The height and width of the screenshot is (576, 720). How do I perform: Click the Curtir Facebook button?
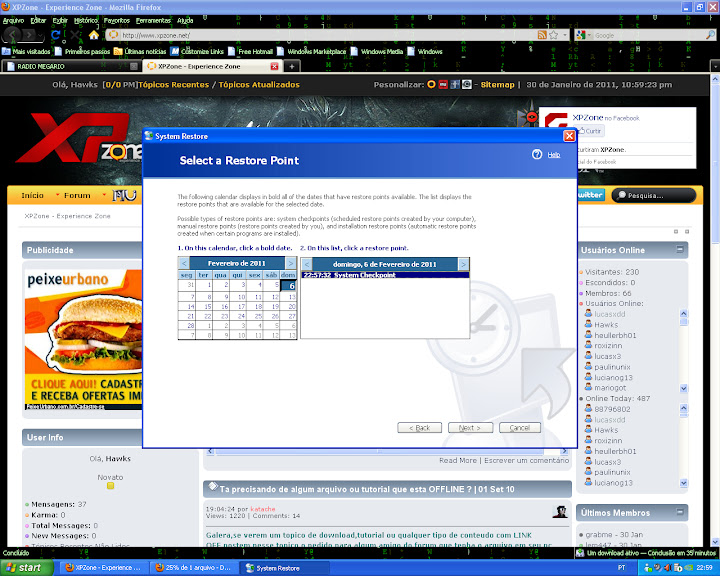pos(590,131)
